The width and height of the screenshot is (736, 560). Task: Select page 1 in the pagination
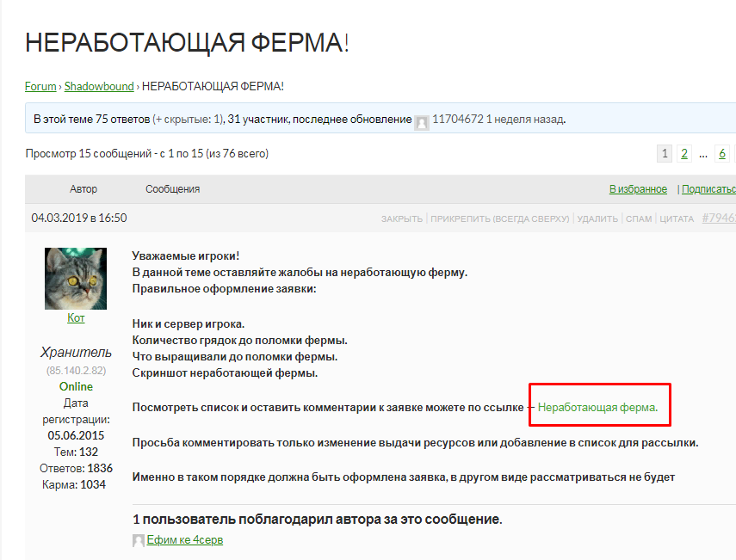point(664,154)
